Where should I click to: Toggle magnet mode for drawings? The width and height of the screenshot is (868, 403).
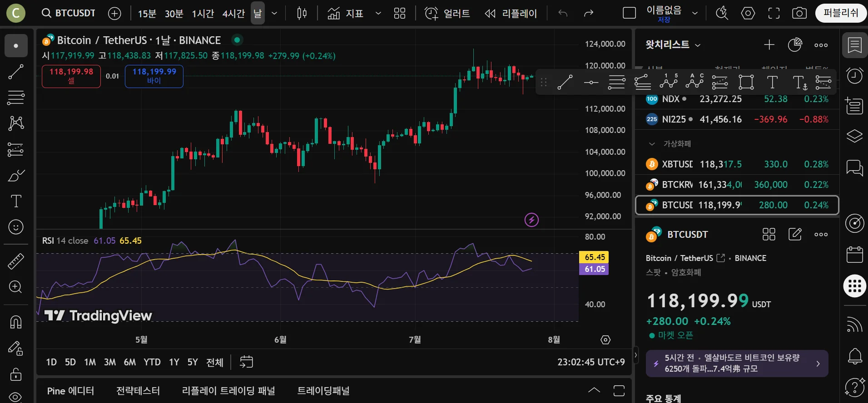click(x=16, y=322)
